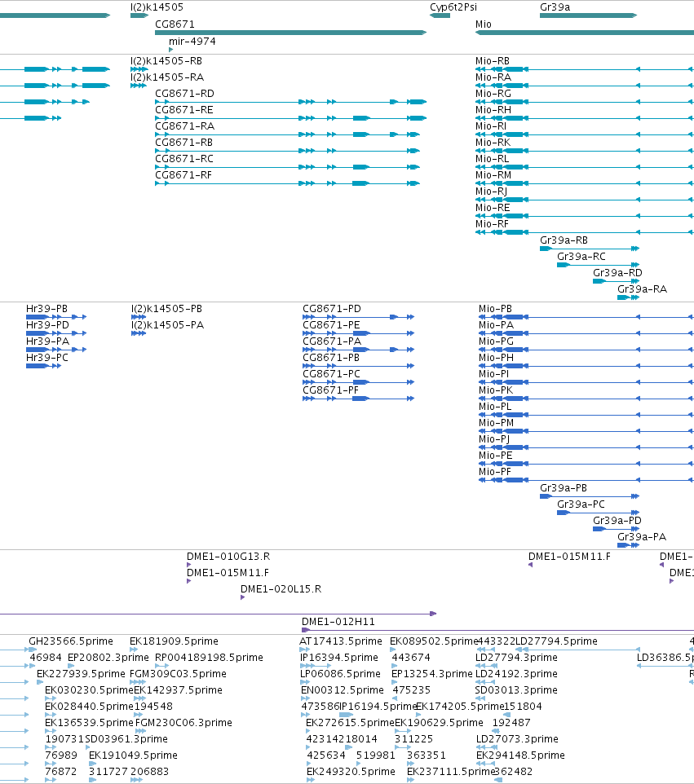Click EST GH23566.5prime

click(x=71, y=641)
